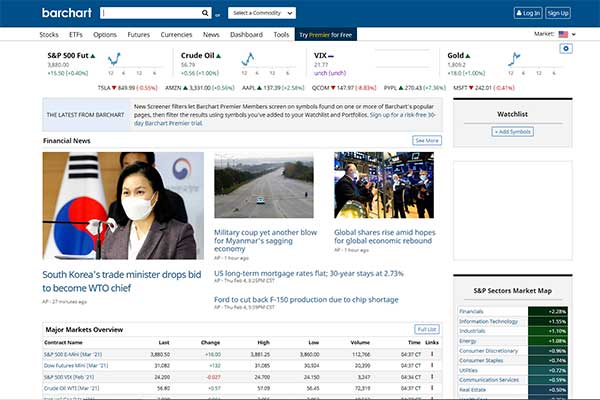Click the Financials +2.28% color cell
Viewport: 600px width, 400px height.
pos(548,311)
